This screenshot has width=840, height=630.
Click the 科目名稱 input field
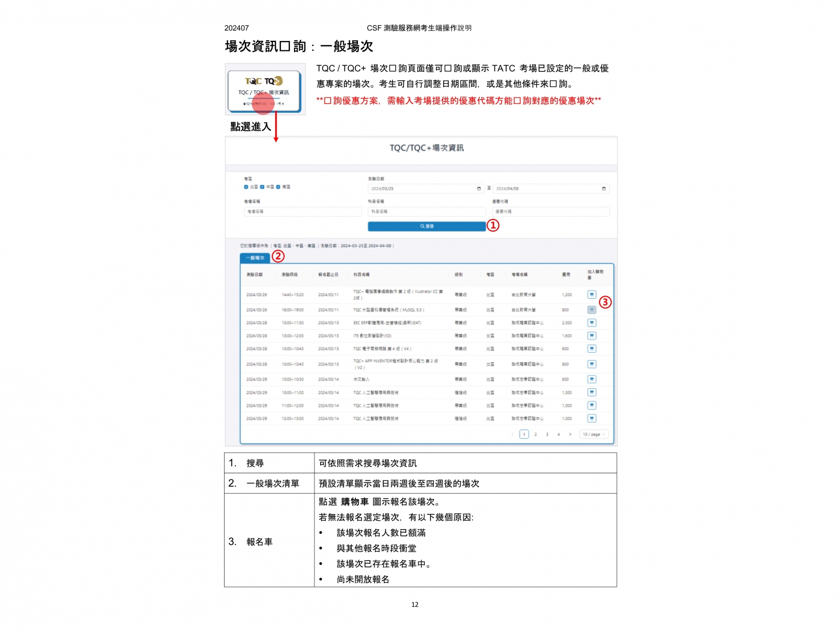(x=427, y=212)
